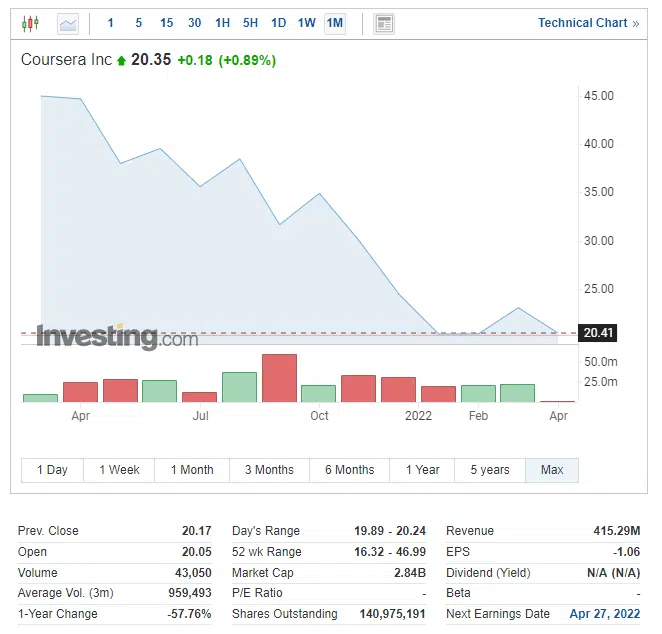Viewport: 662px width, 634px height.
Task: Click the Oct label on the time axis
Action: [x=319, y=416]
